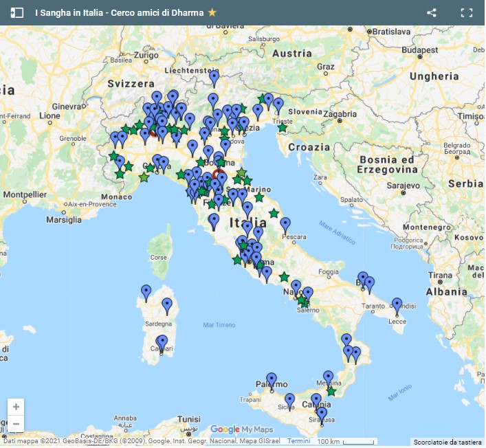
Task: Select the green star northwest of Pescara
Action: [x=274, y=213]
